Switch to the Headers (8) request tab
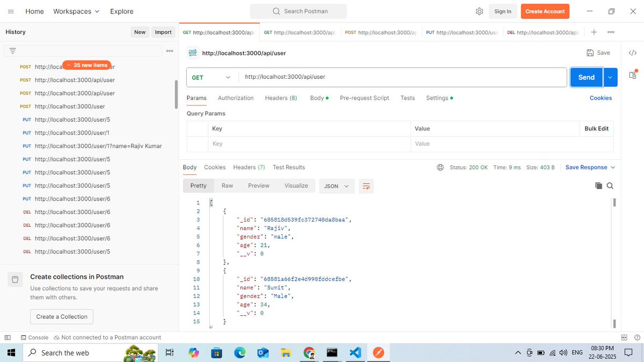Viewport: 644px width, 362px height. coord(281,98)
